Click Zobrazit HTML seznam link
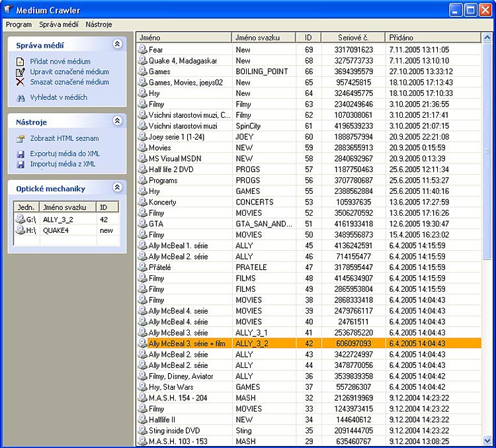 click(64, 138)
